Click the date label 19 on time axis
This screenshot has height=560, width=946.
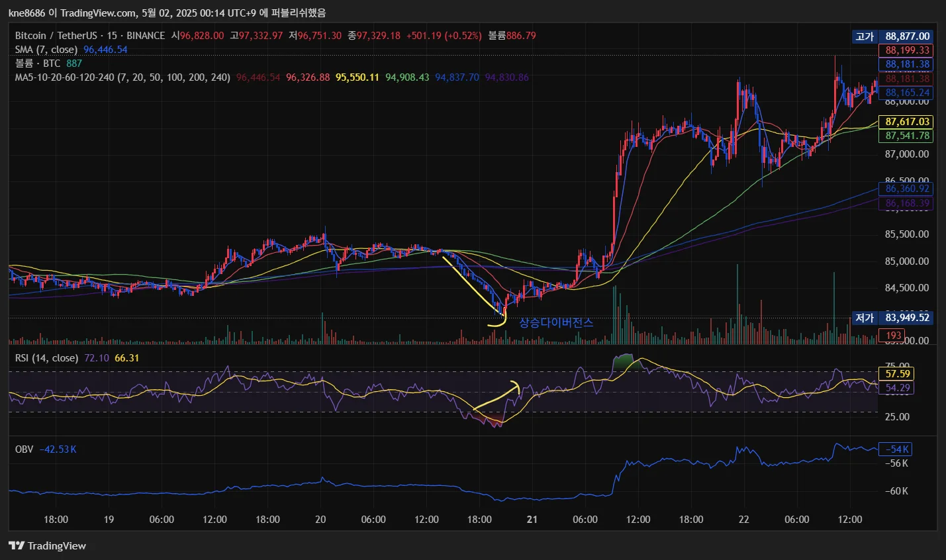tap(109, 520)
